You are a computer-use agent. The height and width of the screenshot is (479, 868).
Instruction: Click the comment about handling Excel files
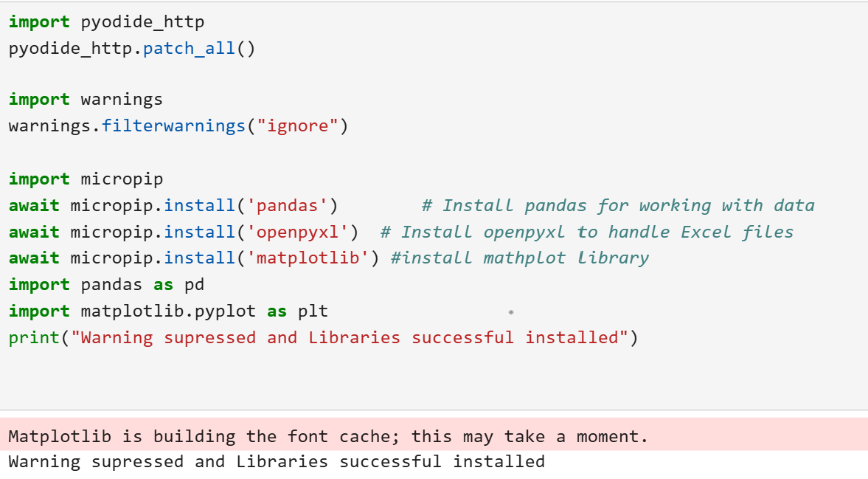(587, 232)
